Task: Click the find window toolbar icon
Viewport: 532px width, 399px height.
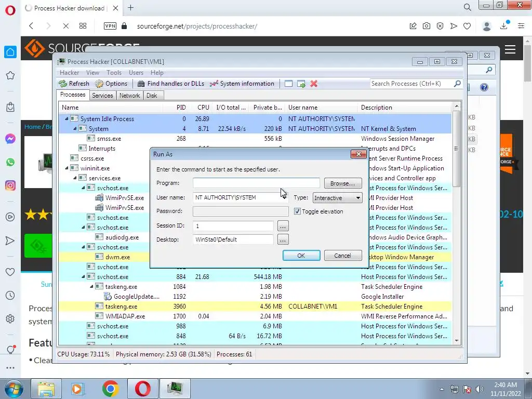Action: 288,84
